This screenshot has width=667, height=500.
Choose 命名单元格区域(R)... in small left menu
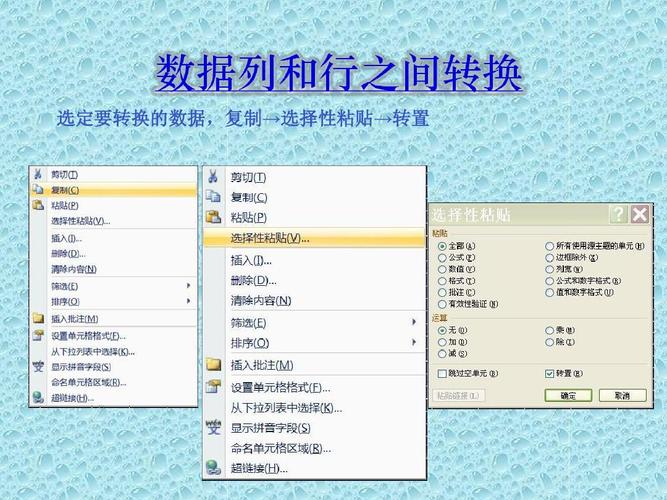[x=88, y=382]
